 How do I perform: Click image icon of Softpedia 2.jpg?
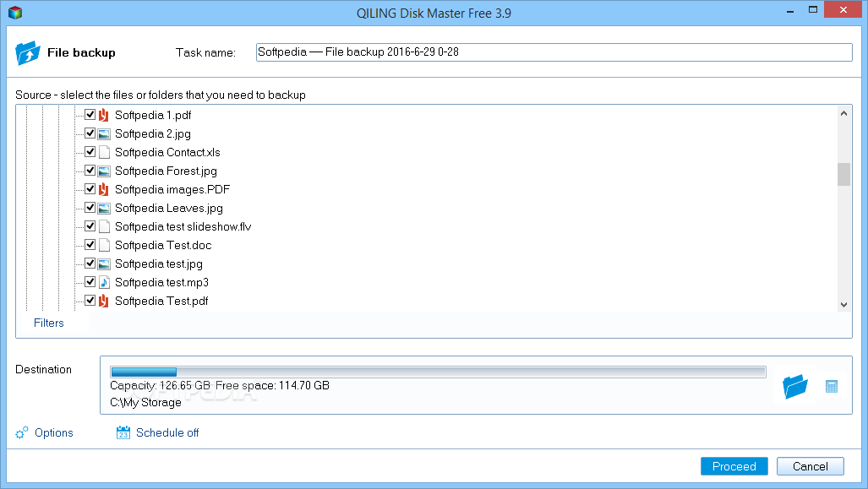point(103,134)
